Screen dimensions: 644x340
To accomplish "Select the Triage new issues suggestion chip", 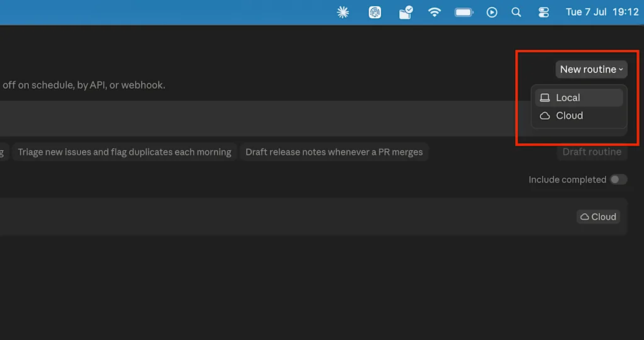I will click(125, 152).
